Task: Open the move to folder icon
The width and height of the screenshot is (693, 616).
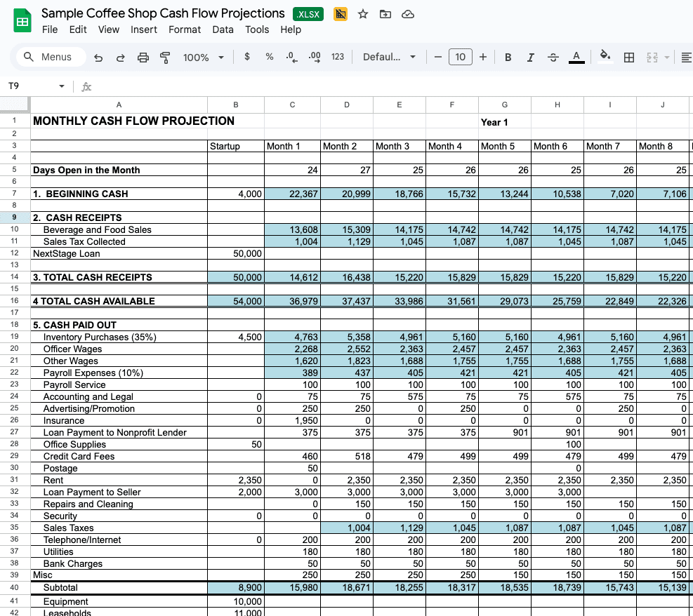Action: point(385,14)
